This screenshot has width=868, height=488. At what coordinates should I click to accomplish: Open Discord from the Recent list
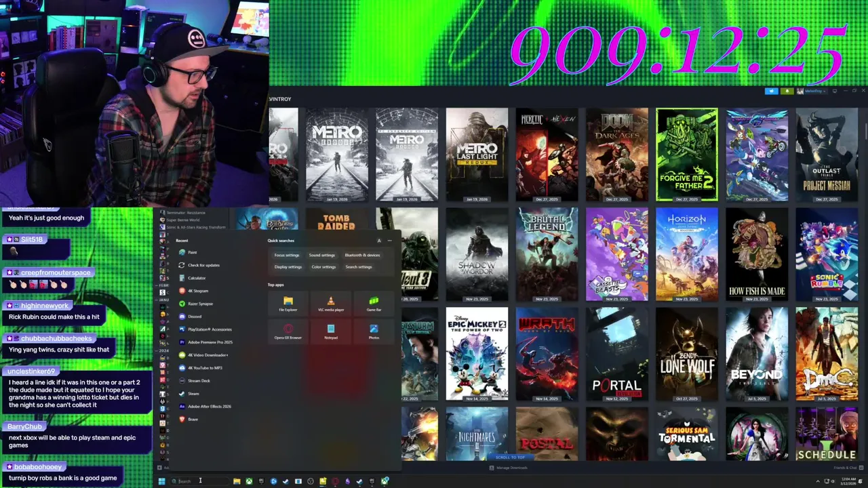tap(190, 317)
